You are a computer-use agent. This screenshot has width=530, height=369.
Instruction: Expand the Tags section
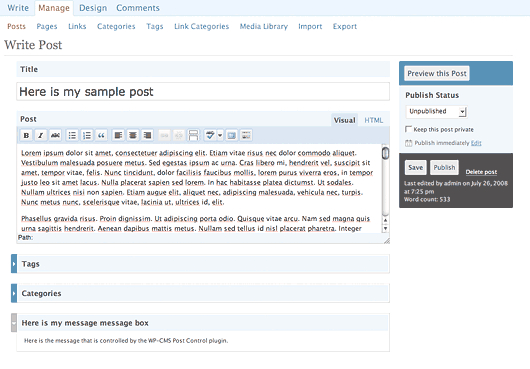[x=14, y=264]
